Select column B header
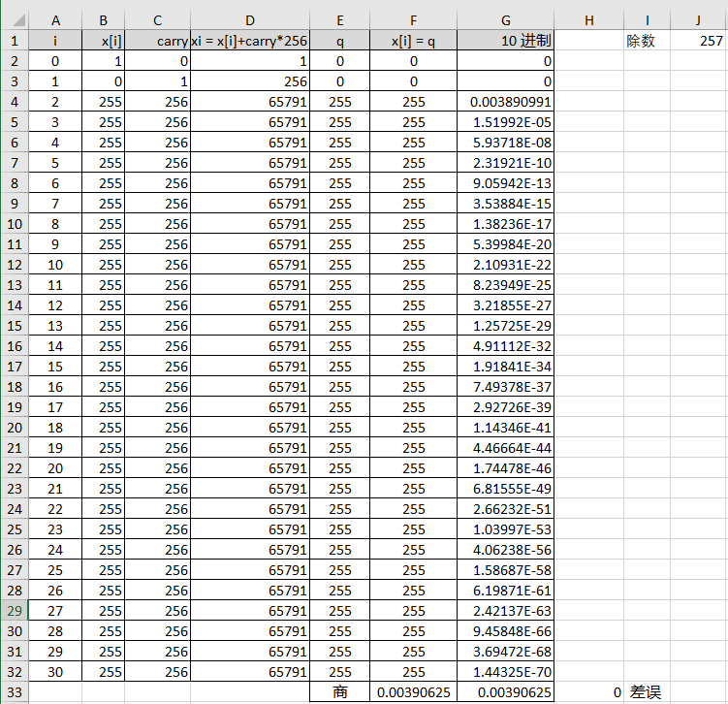This screenshot has width=728, height=704. [x=103, y=20]
